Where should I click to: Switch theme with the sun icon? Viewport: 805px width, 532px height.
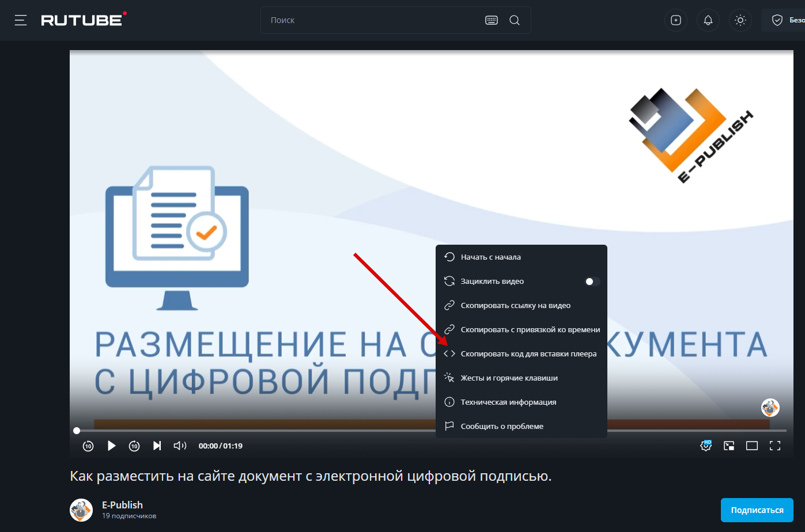click(740, 20)
